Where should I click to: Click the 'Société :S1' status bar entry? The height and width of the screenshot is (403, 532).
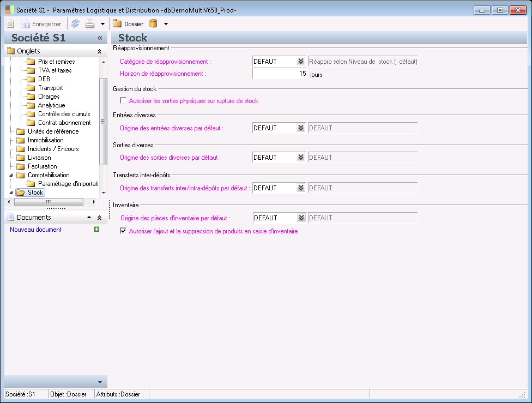pyautogui.click(x=20, y=394)
